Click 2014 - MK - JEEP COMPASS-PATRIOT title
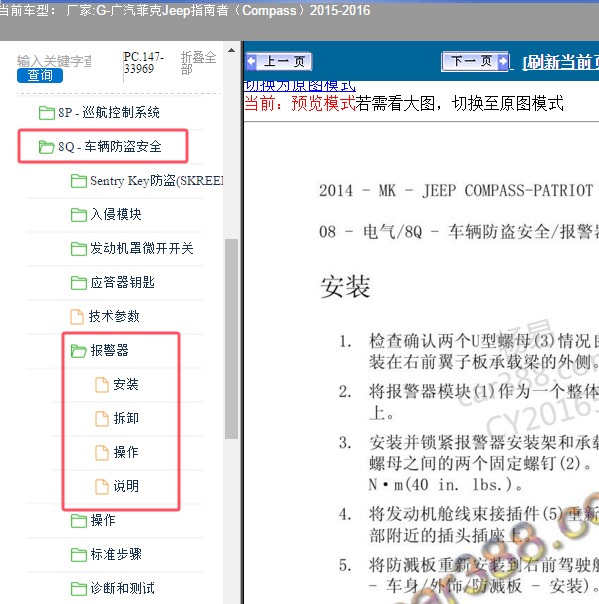The width and height of the screenshot is (599, 604). pyautogui.click(x=456, y=191)
